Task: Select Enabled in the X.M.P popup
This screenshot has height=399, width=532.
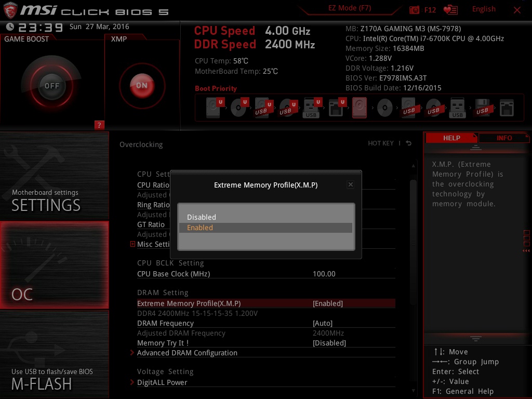Action: 200,228
